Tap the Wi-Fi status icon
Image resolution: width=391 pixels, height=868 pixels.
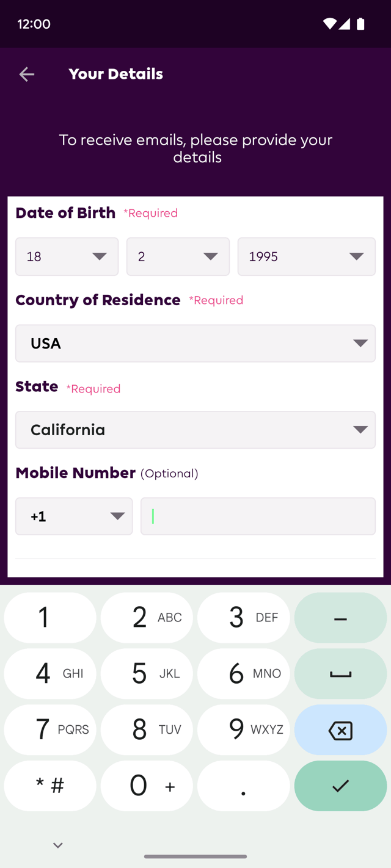[x=330, y=24]
